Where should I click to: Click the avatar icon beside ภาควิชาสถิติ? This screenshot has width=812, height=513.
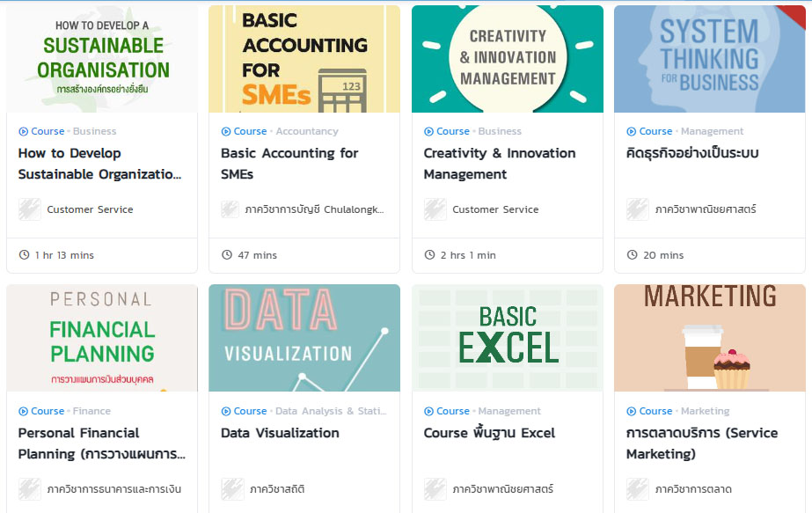232,489
